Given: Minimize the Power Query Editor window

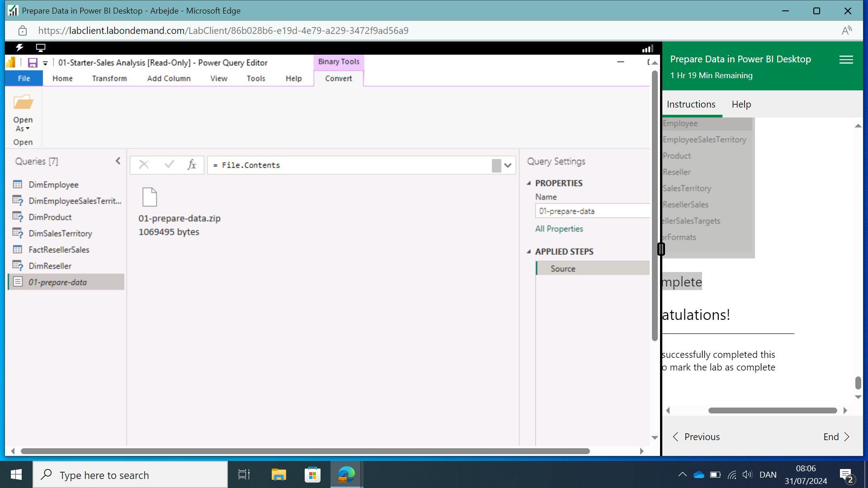Looking at the screenshot, I should coord(621,62).
